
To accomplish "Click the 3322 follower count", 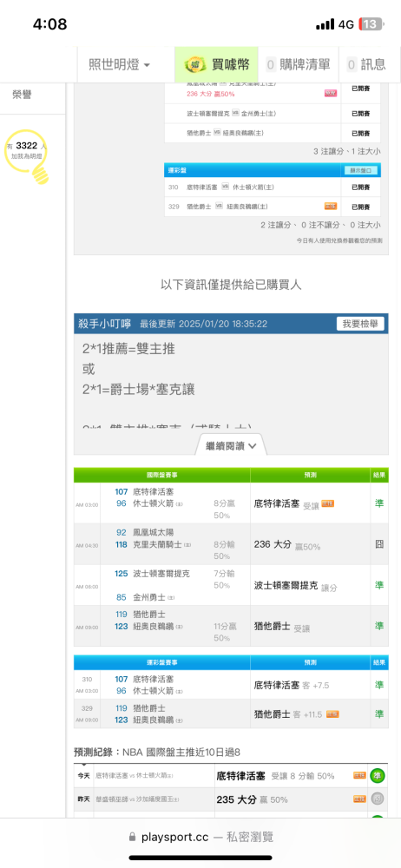I will [27, 146].
